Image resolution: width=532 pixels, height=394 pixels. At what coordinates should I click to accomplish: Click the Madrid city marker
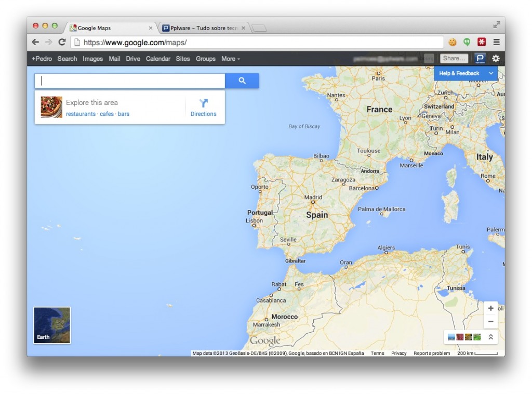[x=313, y=202]
